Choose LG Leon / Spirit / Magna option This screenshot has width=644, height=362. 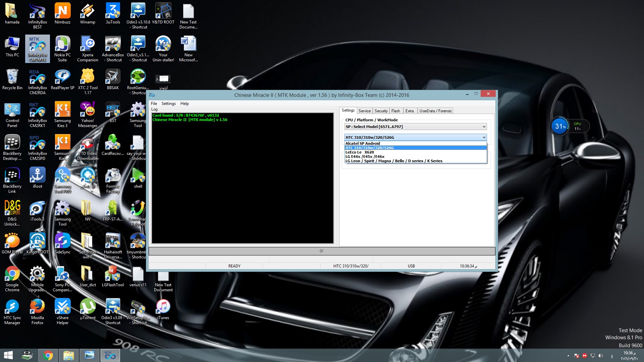(x=416, y=161)
